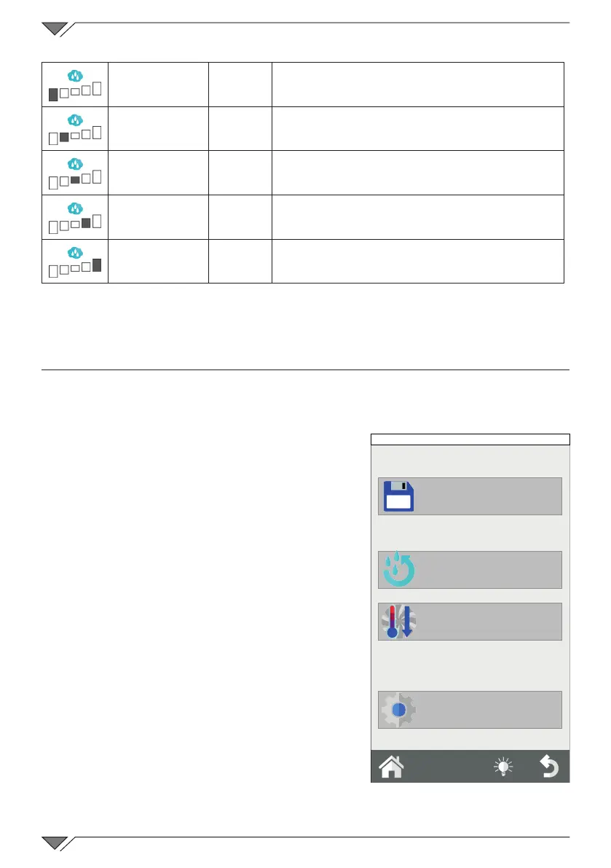Click the humidity cloud icon in first table row
This screenshot has width=611, height=868.
click(x=75, y=76)
